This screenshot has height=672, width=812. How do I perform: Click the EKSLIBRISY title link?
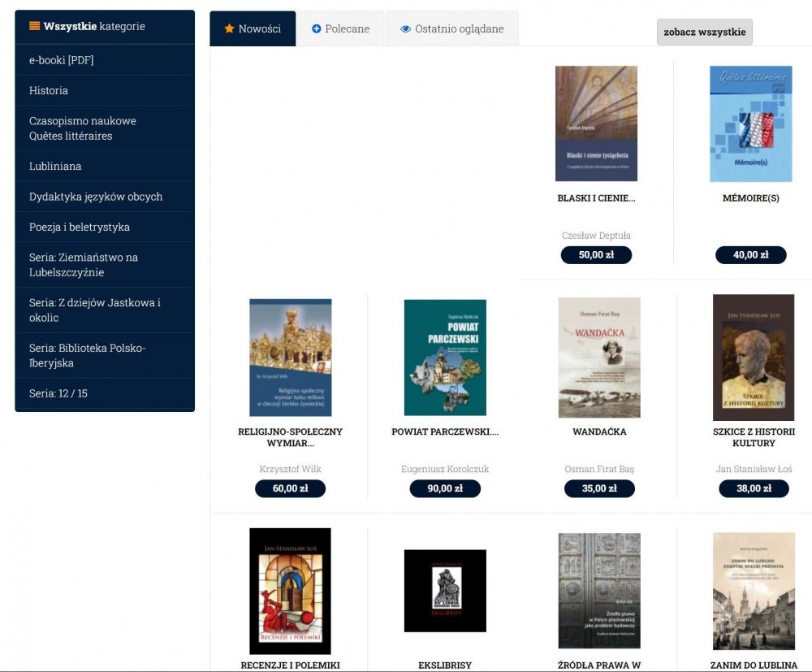coord(445,665)
